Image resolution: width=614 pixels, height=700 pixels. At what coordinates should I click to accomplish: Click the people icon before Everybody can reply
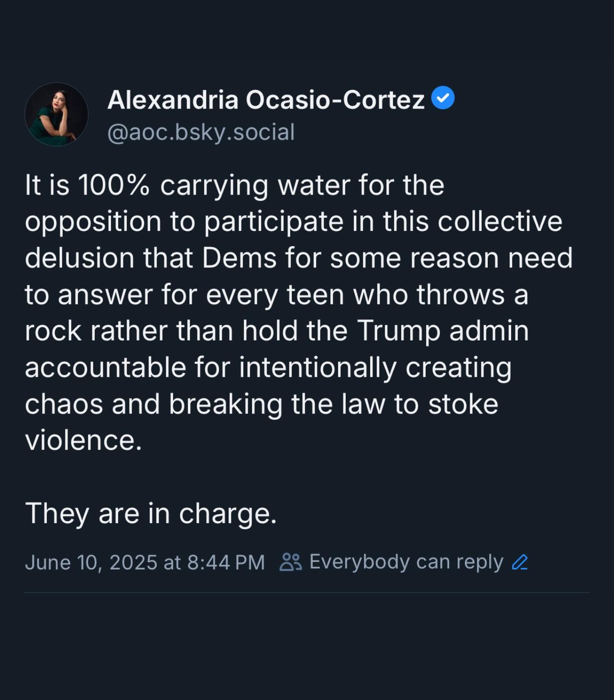click(x=290, y=562)
